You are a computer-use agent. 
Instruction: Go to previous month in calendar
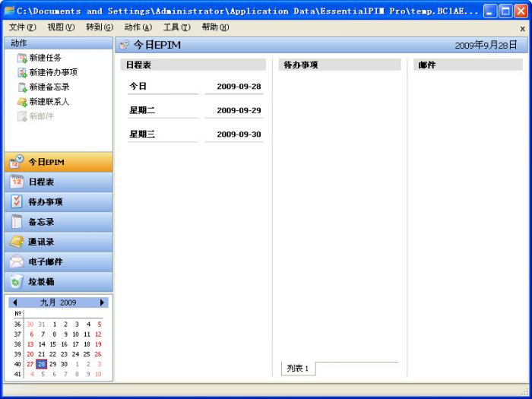coord(14,302)
